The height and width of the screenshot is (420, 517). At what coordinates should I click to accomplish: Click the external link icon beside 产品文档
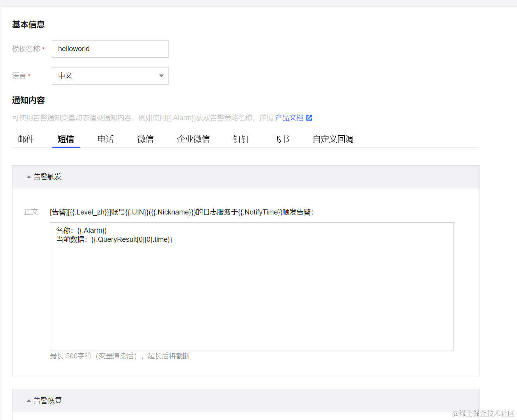point(309,117)
